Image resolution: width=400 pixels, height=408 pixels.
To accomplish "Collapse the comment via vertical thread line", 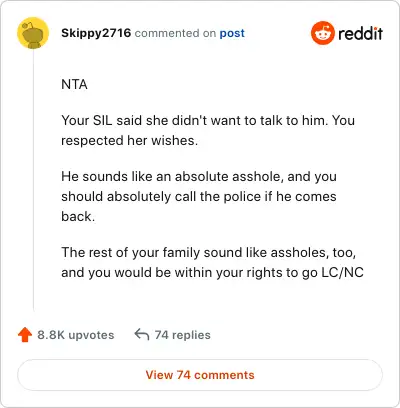I will 33,180.
